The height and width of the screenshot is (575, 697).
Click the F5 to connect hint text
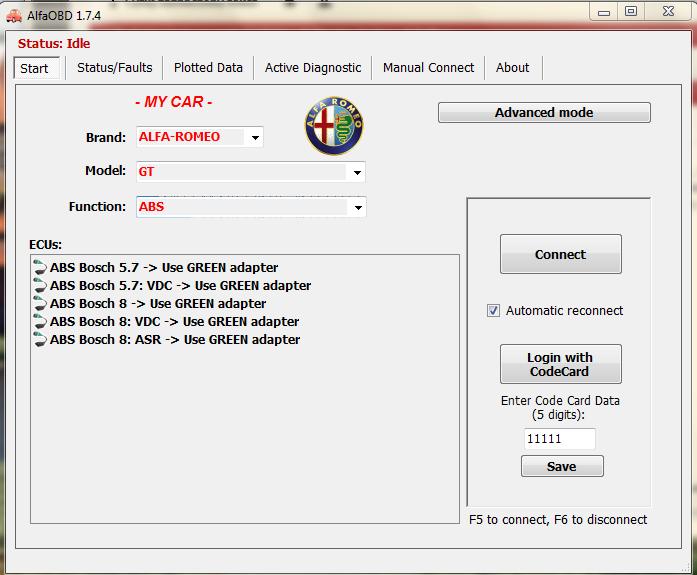pyautogui.click(x=558, y=519)
